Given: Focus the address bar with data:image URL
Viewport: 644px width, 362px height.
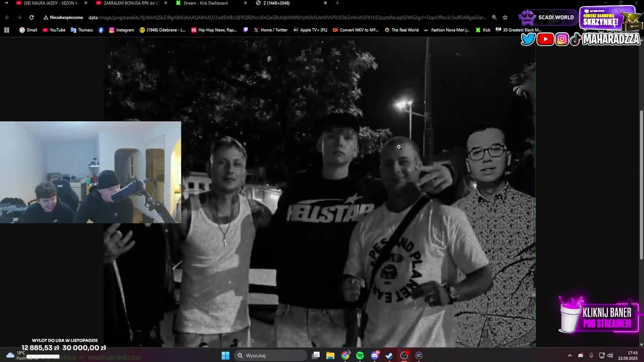Looking at the screenshot, I should point(287,17).
